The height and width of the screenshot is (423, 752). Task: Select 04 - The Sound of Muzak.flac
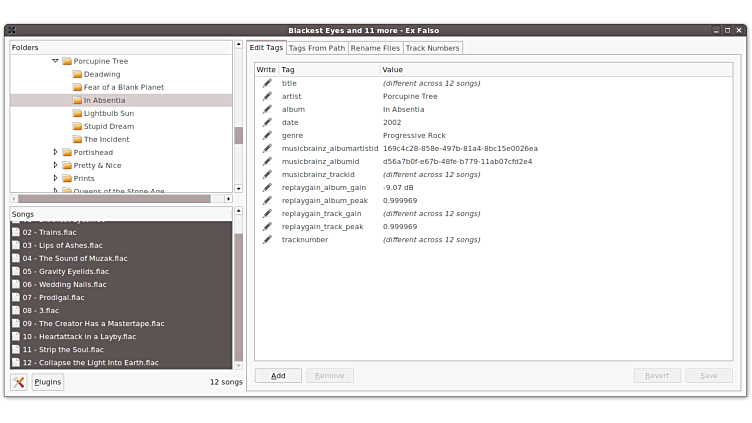tap(121, 258)
